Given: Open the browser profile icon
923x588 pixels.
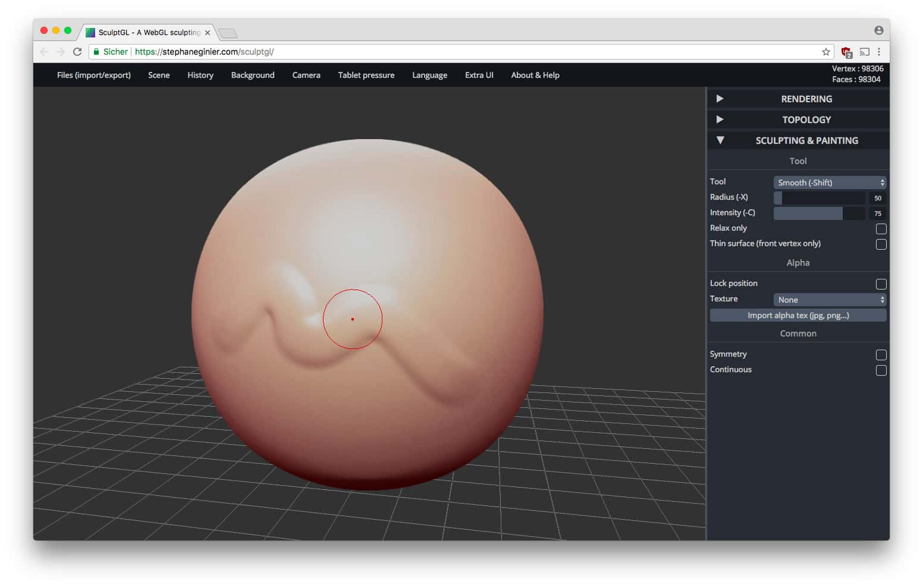Looking at the screenshot, I should 878,30.
